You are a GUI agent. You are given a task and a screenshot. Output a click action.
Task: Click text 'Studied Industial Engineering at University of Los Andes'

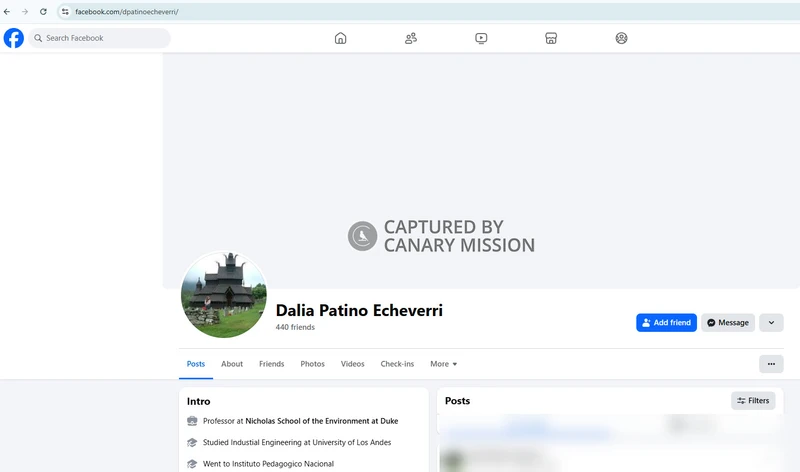pyautogui.click(x=297, y=442)
